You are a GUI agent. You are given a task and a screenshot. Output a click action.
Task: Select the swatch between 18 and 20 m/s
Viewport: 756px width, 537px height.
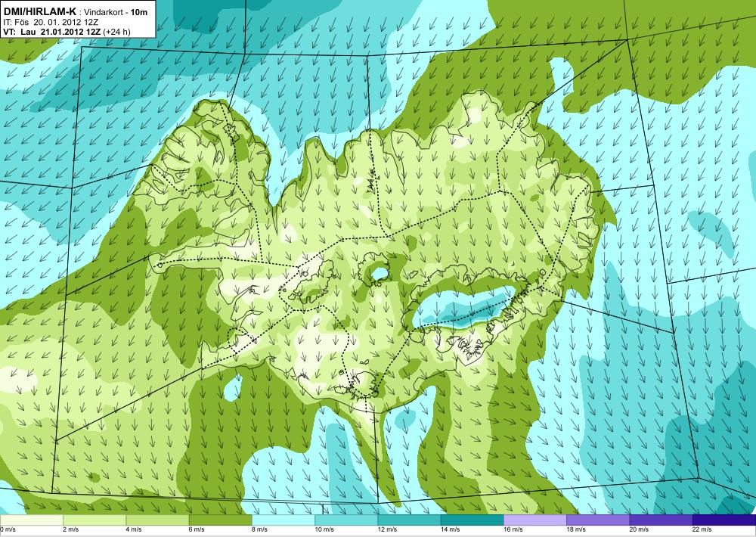[x=598, y=520]
